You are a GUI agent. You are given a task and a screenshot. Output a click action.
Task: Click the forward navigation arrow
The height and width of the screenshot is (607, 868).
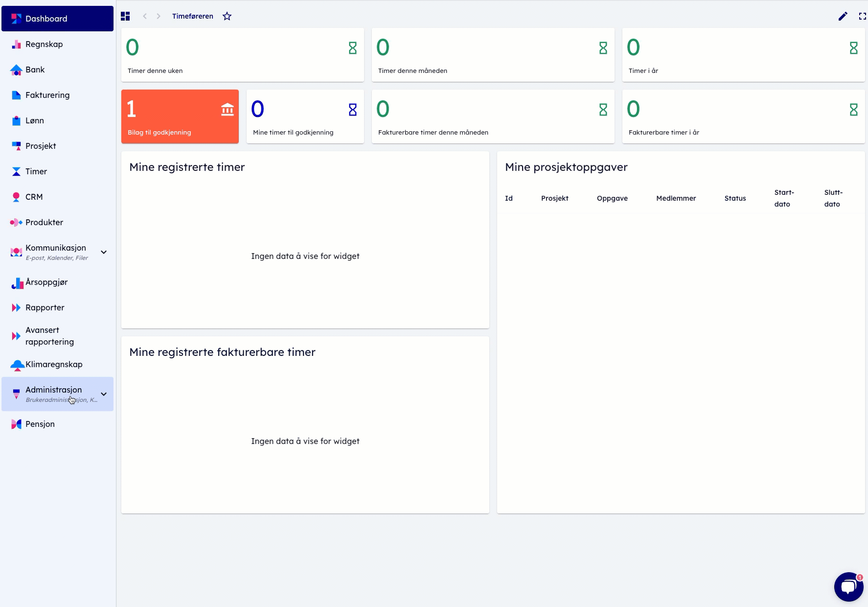[159, 16]
